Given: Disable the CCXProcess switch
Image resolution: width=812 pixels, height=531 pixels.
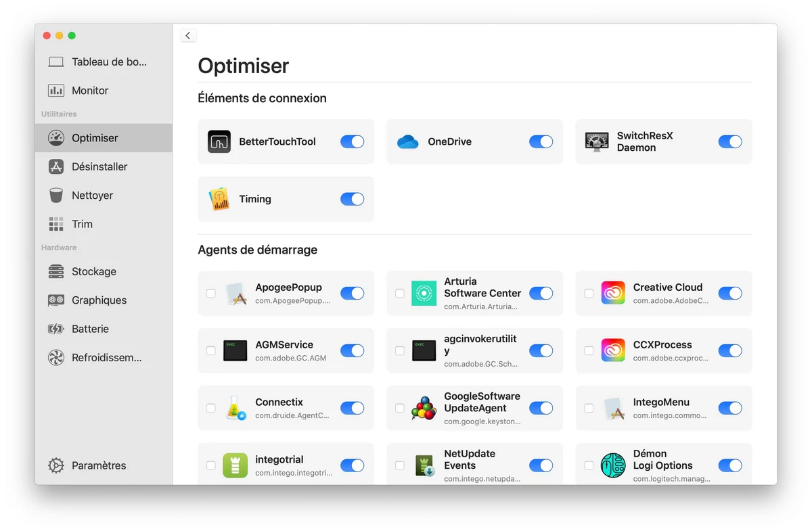Looking at the screenshot, I should 730,350.
